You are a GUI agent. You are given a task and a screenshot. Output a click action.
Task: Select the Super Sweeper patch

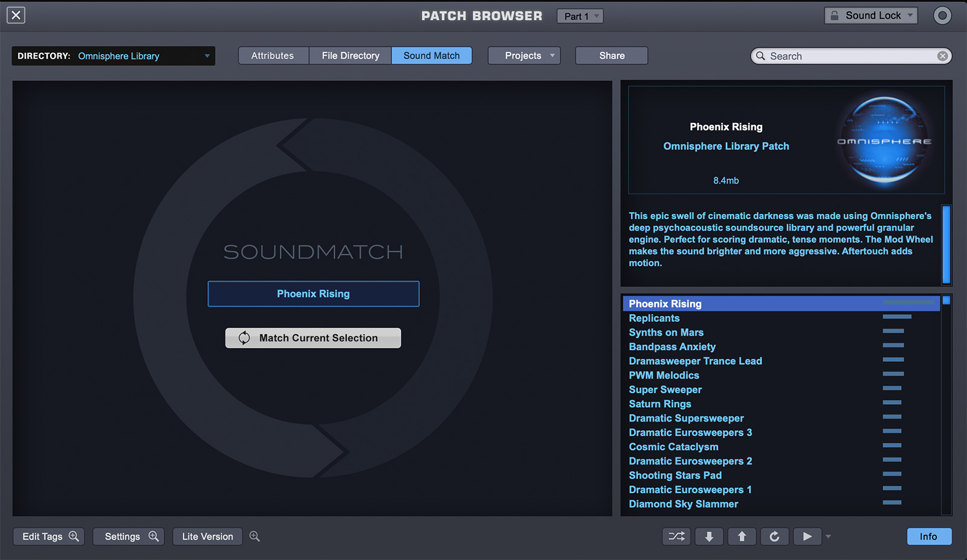coord(781,390)
